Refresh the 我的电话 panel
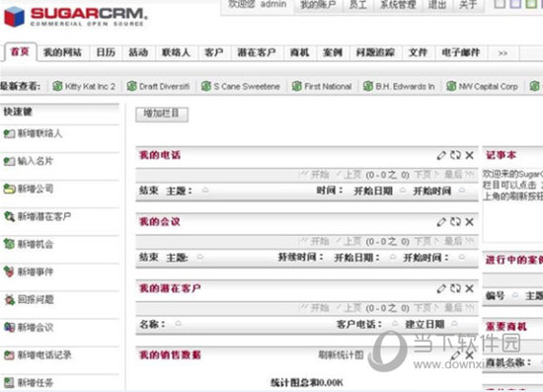Image resolution: width=543 pixels, height=392 pixels. click(455, 155)
